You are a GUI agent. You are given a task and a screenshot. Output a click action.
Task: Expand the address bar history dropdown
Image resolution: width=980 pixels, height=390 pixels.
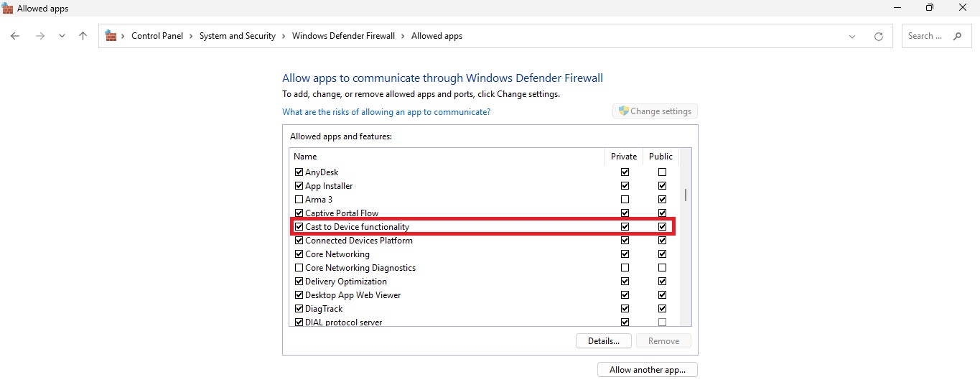tap(852, 36)
